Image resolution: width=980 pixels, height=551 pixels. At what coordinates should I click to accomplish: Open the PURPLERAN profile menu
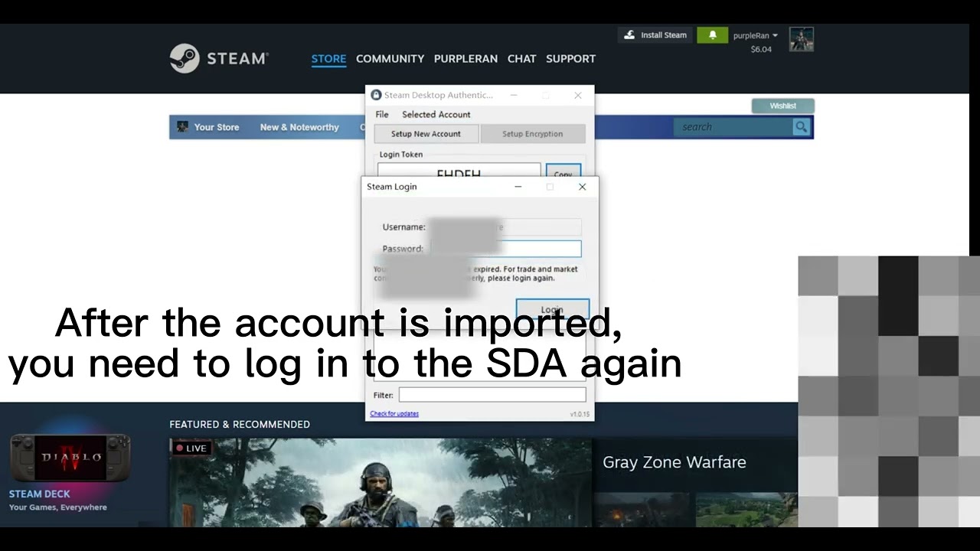coord(465,58)
